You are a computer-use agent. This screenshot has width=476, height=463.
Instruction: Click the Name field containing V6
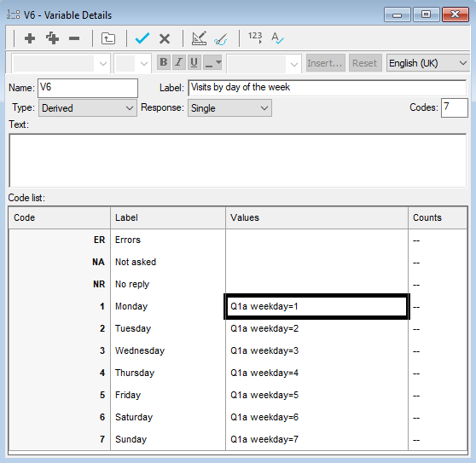pyautogui.click(x=88, y=88)
